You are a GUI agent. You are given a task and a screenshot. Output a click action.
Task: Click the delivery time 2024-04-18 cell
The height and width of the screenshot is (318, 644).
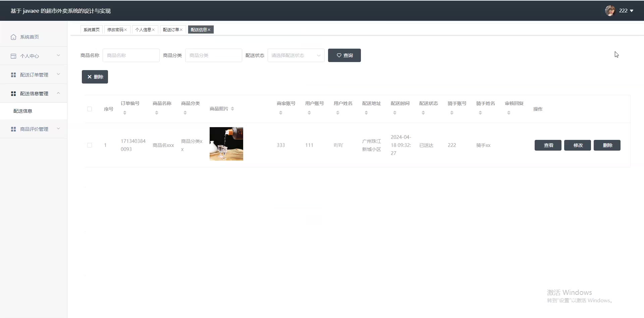[401, 145]
